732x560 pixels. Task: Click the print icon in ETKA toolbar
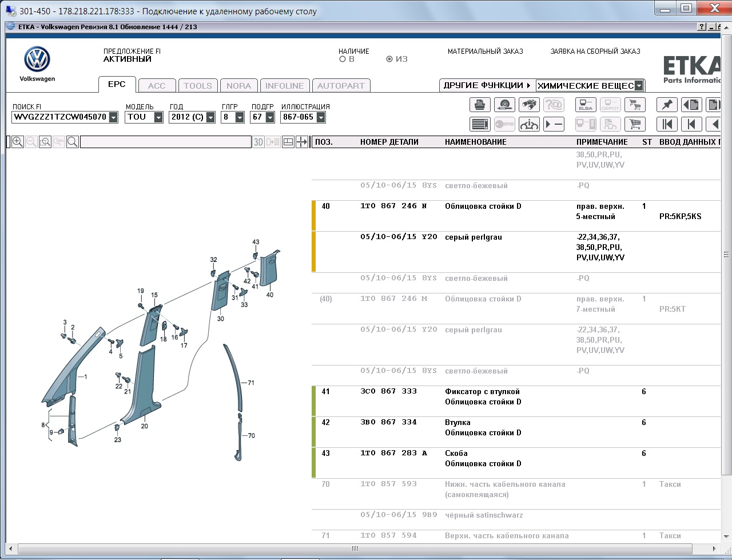coord(480,105)
